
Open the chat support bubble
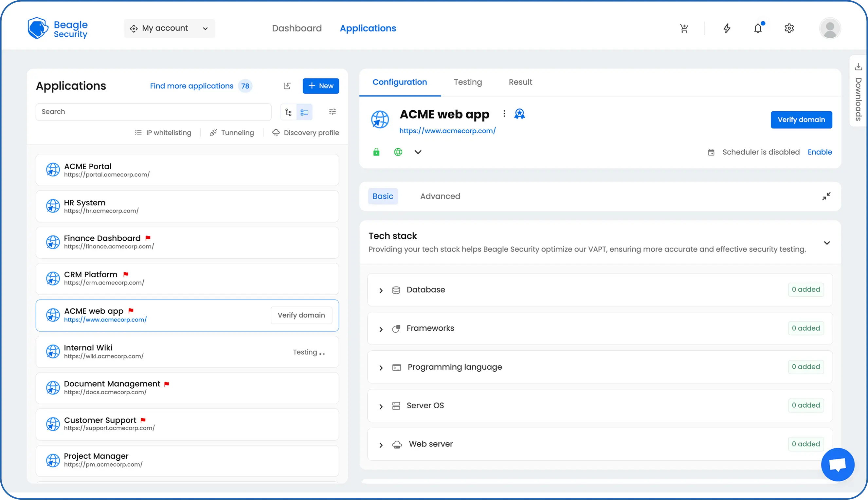tap(837, 464)
